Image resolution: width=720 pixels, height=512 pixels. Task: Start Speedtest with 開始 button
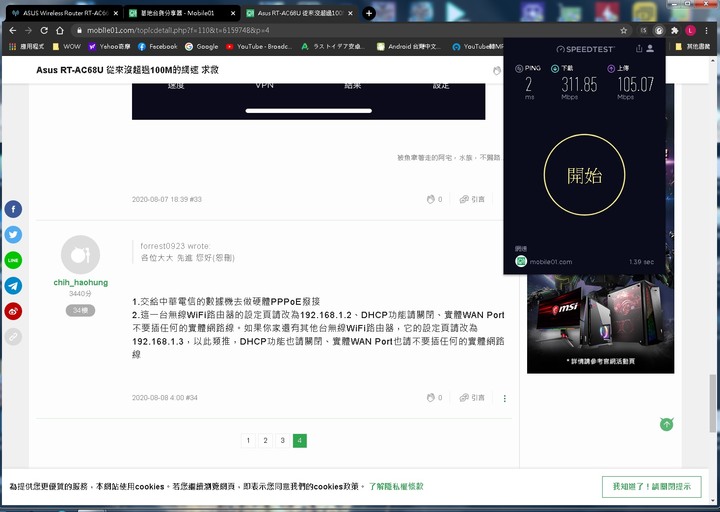tap(584, 175)
